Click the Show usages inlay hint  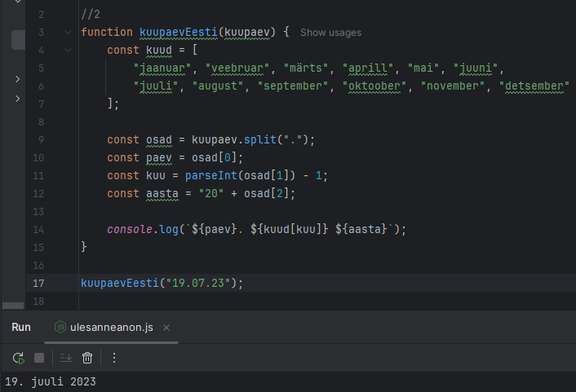[330, 33]
